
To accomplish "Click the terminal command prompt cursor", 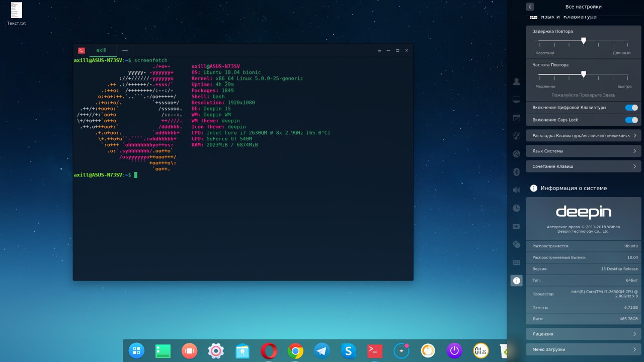I will click(x=135, y=175).
